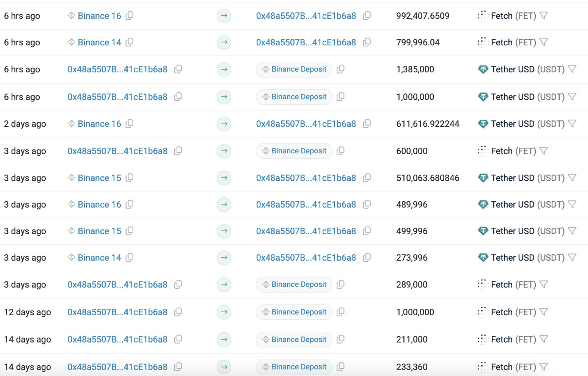Open the Binance Deposit tag in the 12 days ago row
Image resolution: width=588 pixels, height=376 pixels.
298,312
